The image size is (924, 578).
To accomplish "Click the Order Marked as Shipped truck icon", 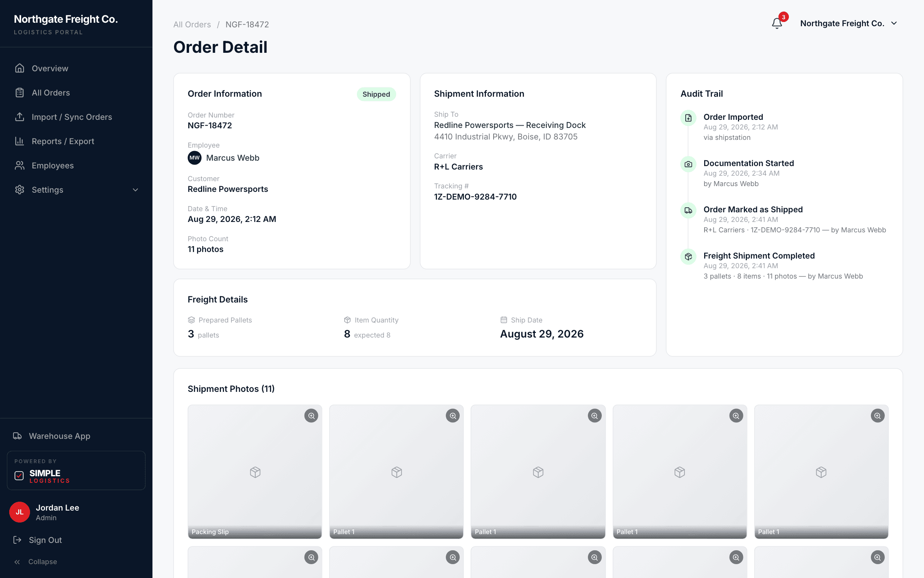I will tap(688, 210).
